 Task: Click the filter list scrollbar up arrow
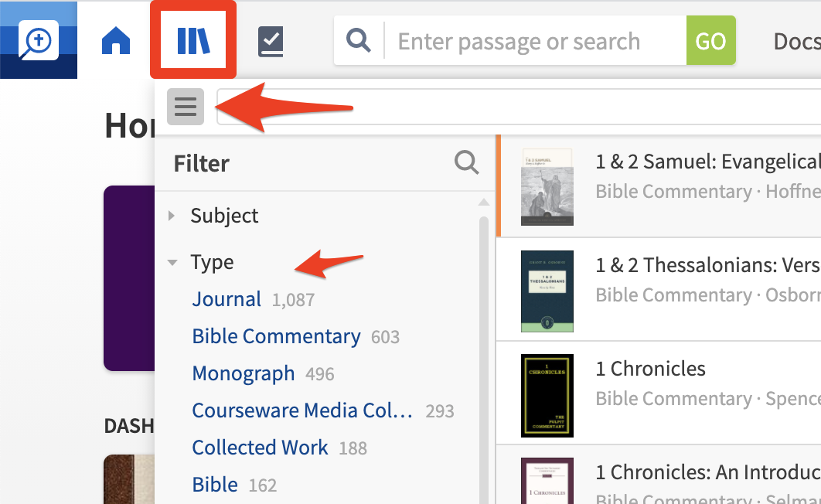484,202
